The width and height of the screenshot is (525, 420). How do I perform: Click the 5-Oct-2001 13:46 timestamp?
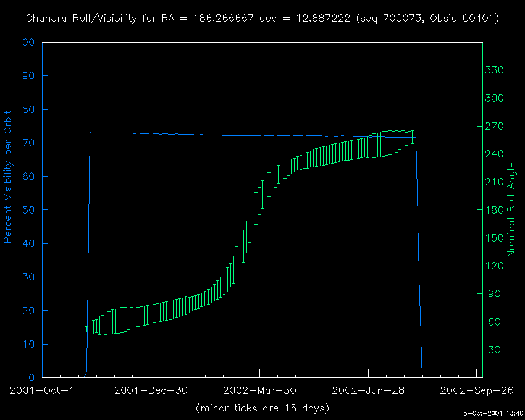point(493,413)
